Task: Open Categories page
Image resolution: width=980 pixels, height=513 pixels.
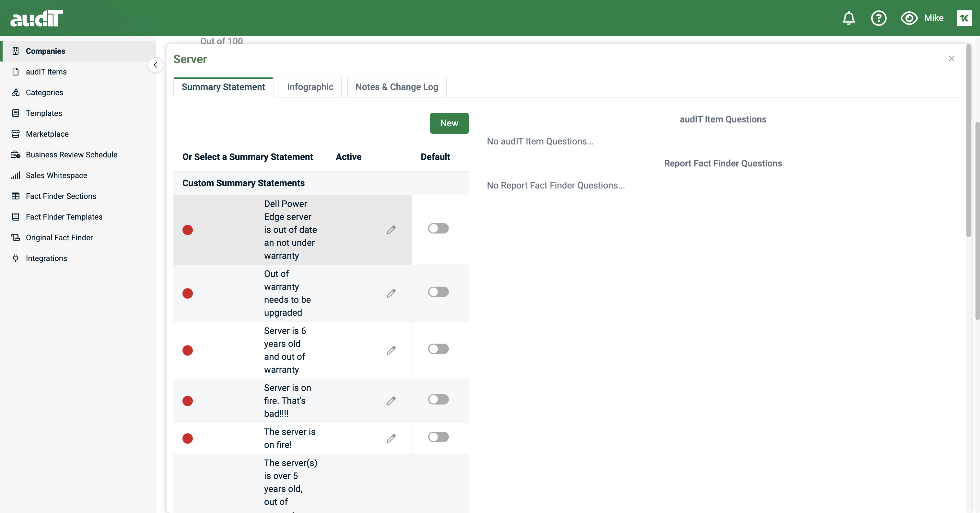Action: pyautogui.click(x=78, y=92)
